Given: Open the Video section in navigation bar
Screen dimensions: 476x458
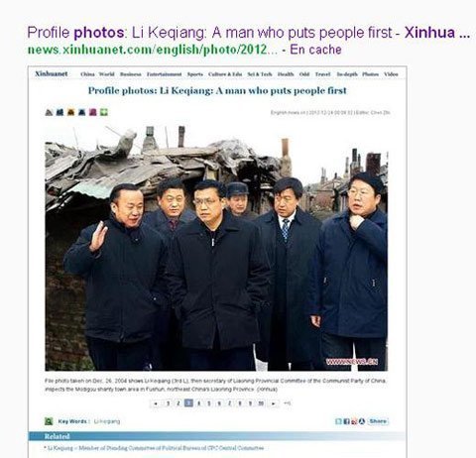Looking at the screenshot, I should 391,74.
